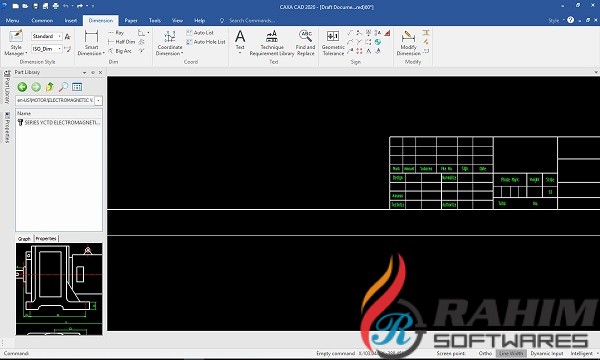Go up one level in Part Library
The image size is (600, 360).
click(x=50, y=87)
